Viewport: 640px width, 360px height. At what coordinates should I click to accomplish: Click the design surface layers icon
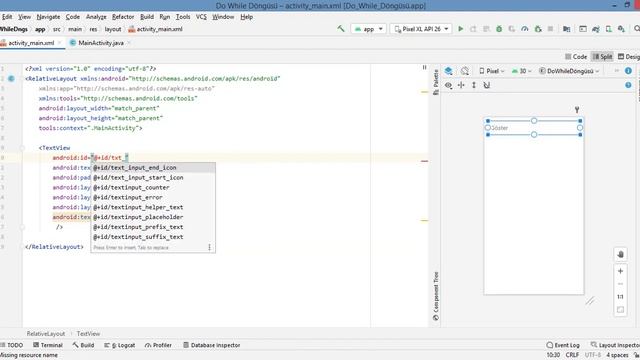coord(449,71)
